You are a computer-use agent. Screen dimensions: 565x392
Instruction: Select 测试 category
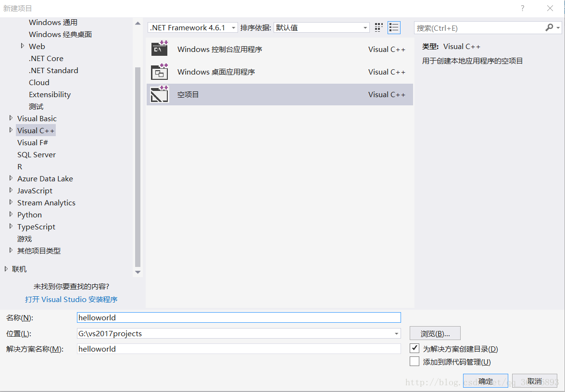[x=36, y=107]
